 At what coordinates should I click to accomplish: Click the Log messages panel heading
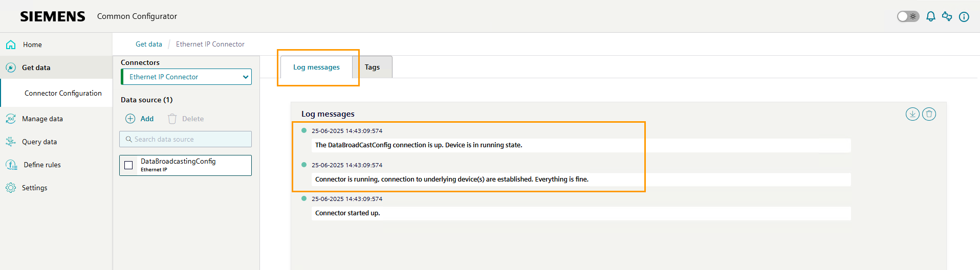(328, 114)
